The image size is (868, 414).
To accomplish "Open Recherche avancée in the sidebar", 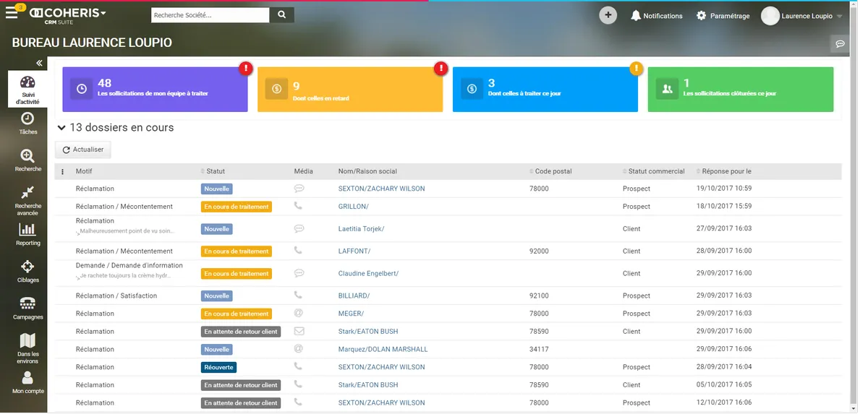I will coord(27,200).
